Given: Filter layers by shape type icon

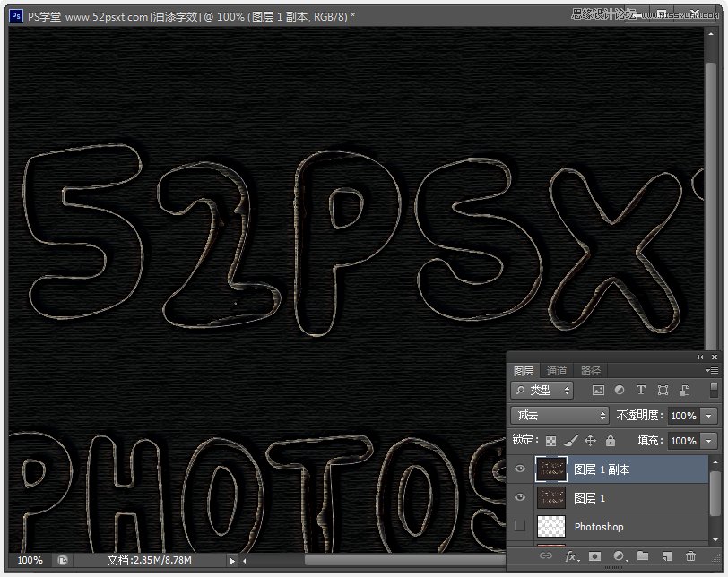Looking at the screenshot, I should pyautogui.click(x=663, y=391).
